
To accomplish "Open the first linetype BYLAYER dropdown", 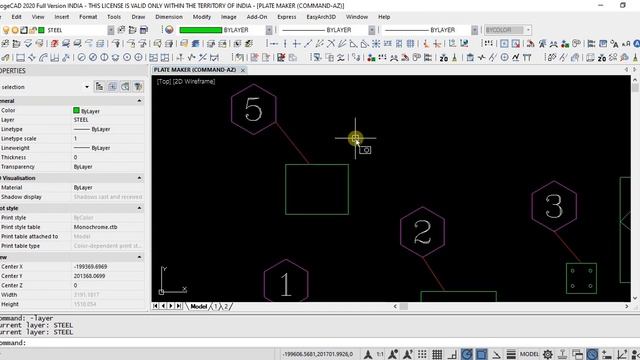I will pyautogui.click(x=372, y=30).
